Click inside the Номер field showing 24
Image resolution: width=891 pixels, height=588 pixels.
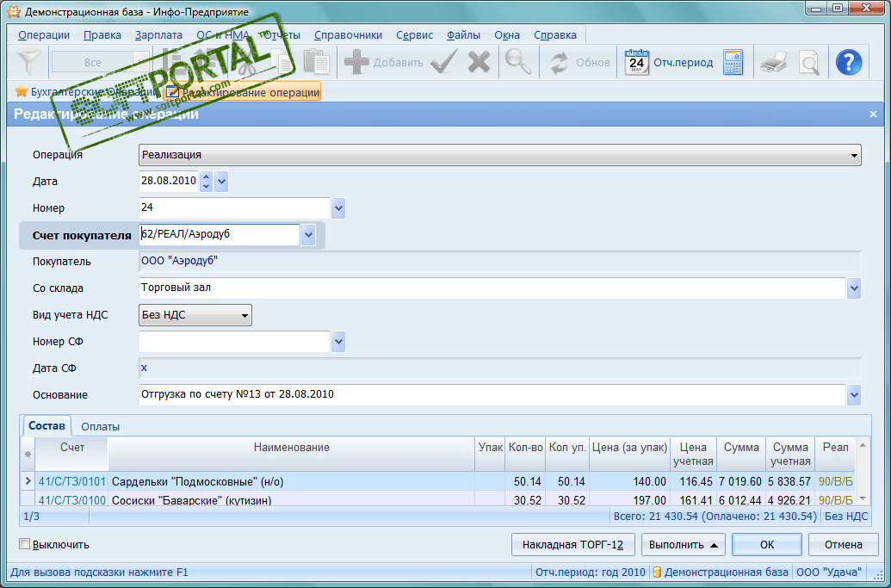tap(234, 208)
